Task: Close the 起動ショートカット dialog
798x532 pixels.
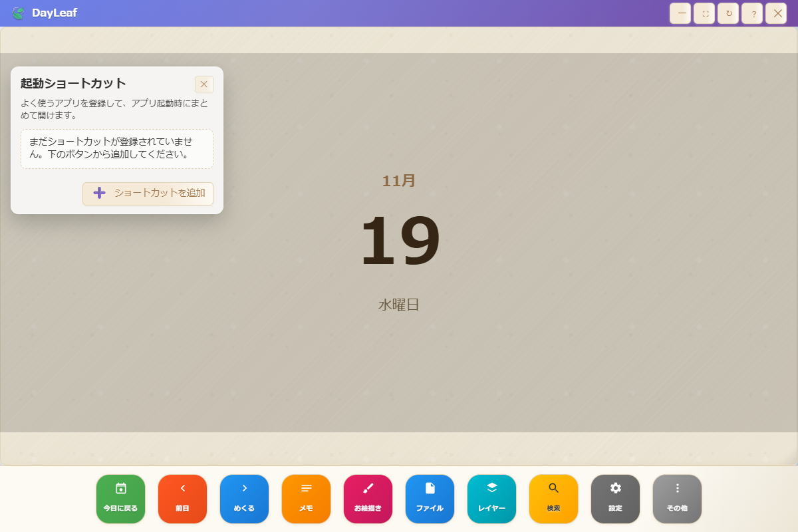Action: click(203, 84)
